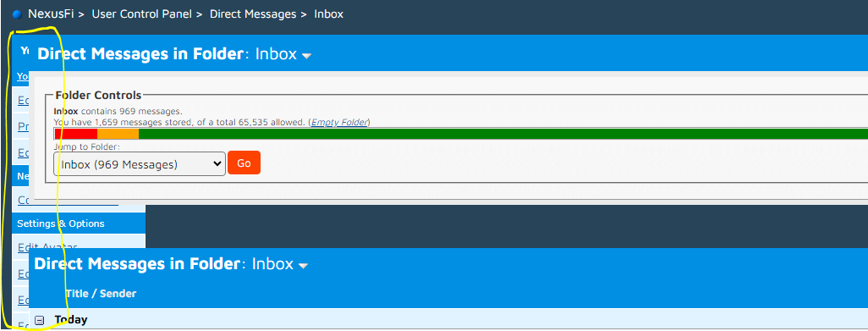Click the green segment of the storage bar
868x331 pixels.
click(503, 134)
